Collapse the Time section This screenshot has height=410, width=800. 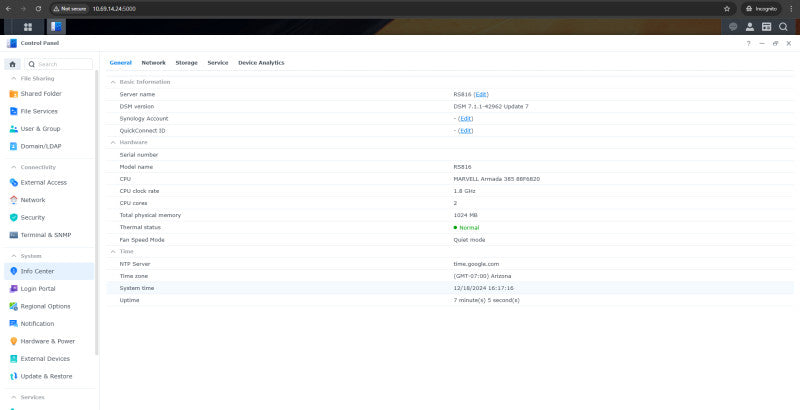point(113,251)
